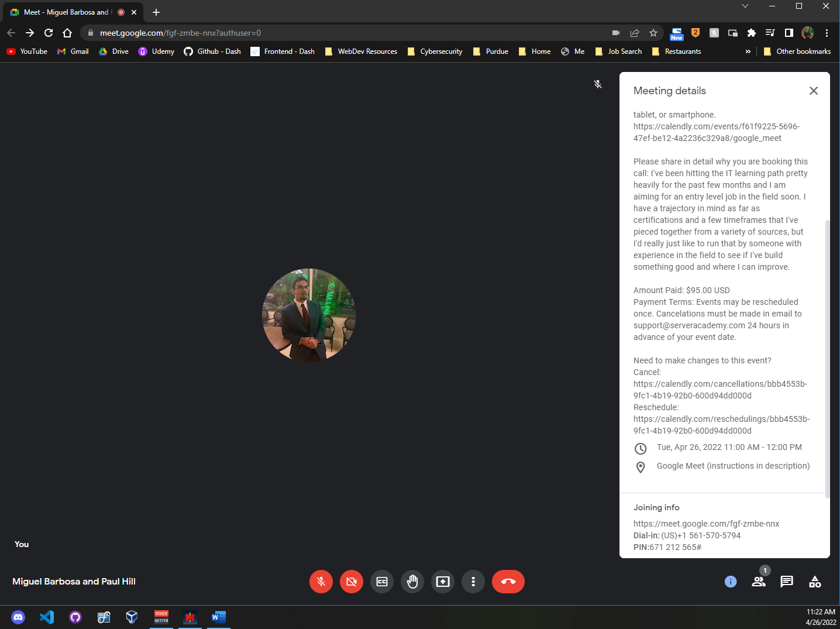The image size is (840, 629).
Task: Select the Meet tab in Chrome
Action: click(67, 12)
